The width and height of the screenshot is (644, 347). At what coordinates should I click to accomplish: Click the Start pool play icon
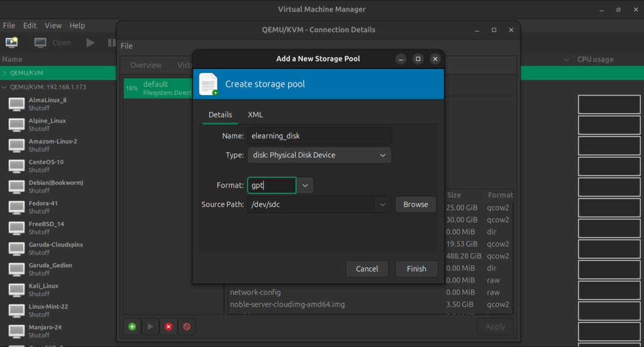150,327
